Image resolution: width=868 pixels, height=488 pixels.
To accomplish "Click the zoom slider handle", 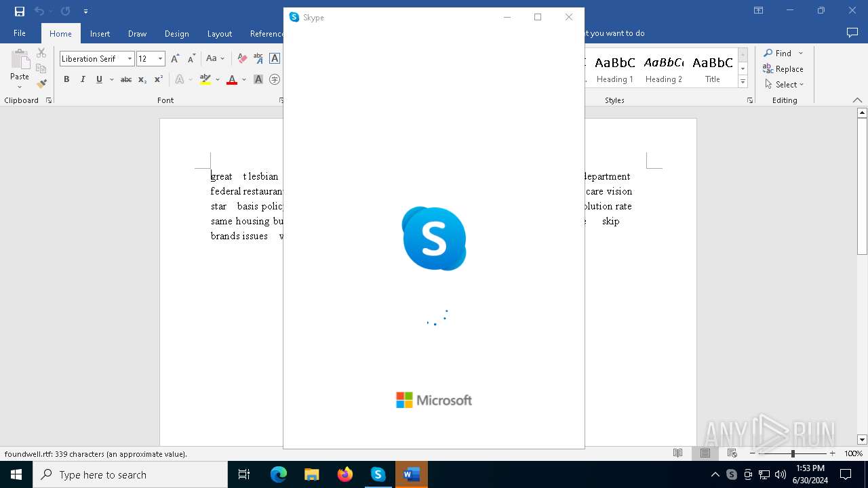I will click(x=793, y=453).
